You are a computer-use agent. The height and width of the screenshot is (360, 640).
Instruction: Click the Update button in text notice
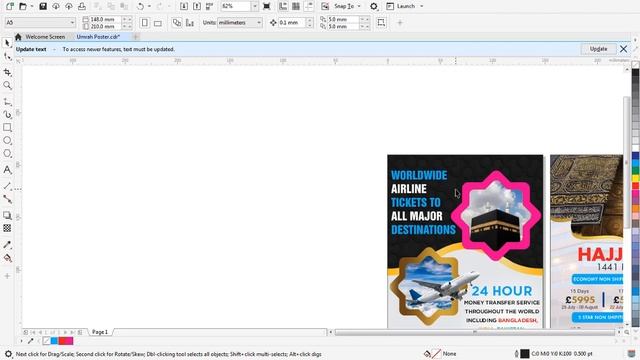598,49
